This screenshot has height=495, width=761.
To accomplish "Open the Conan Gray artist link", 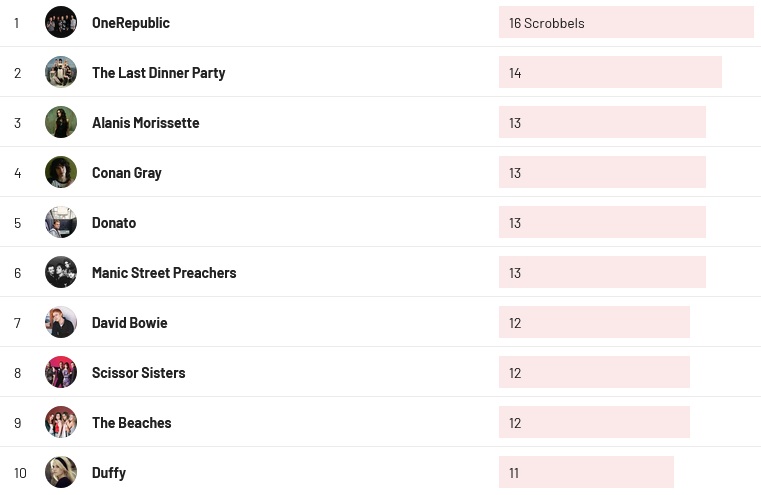I will point(126,173).
